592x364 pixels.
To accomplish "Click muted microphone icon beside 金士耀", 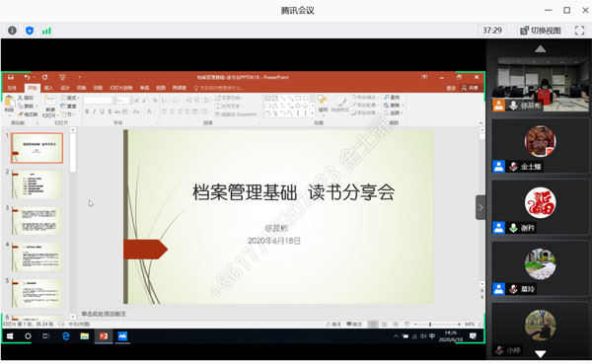I will coord(513,166).
